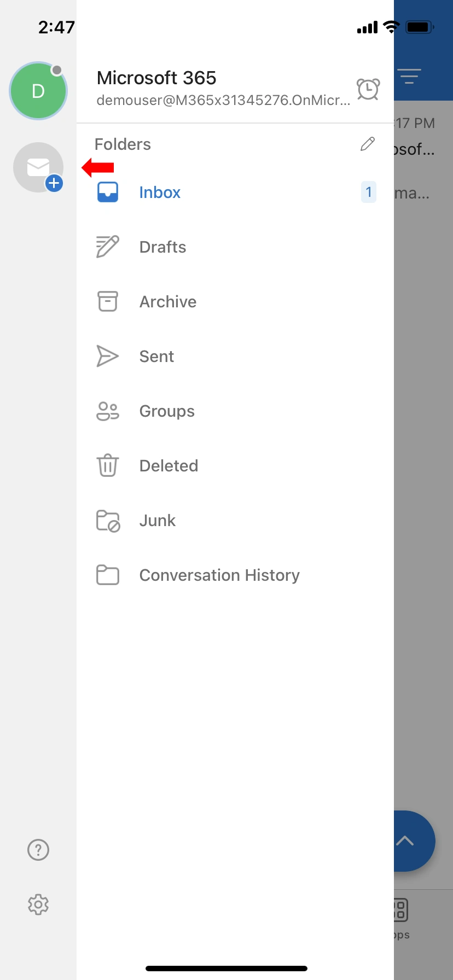Open the Deleted folder label
The image size is (453, 980).
169,466
